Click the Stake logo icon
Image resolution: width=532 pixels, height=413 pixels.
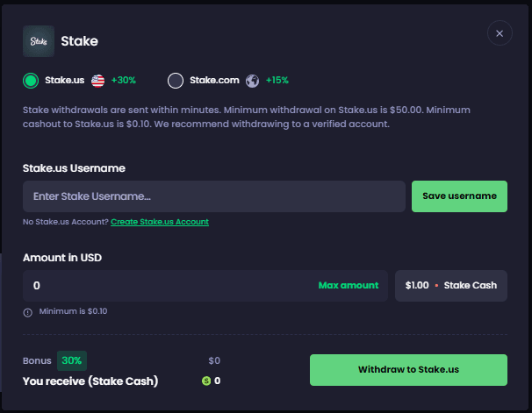38,40
